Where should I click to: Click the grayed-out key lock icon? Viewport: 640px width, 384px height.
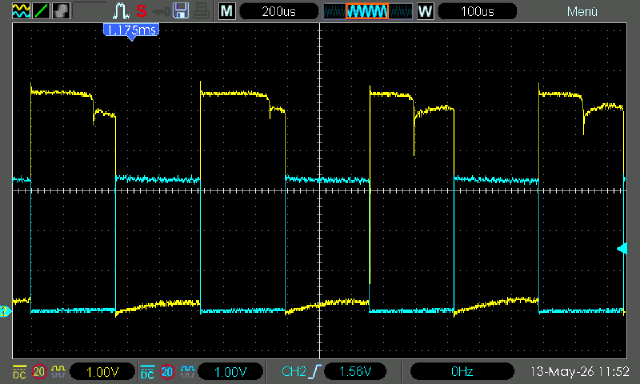tap(161, 12)
